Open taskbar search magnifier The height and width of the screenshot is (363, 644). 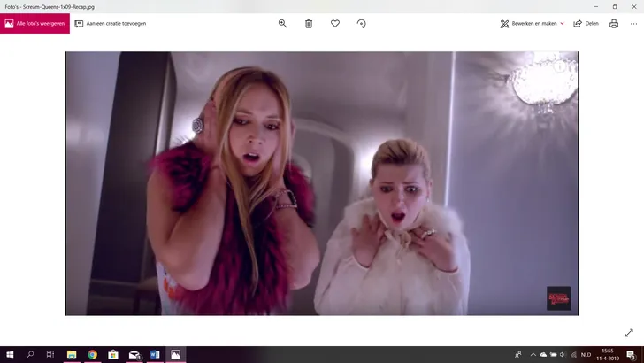(30, 354)
